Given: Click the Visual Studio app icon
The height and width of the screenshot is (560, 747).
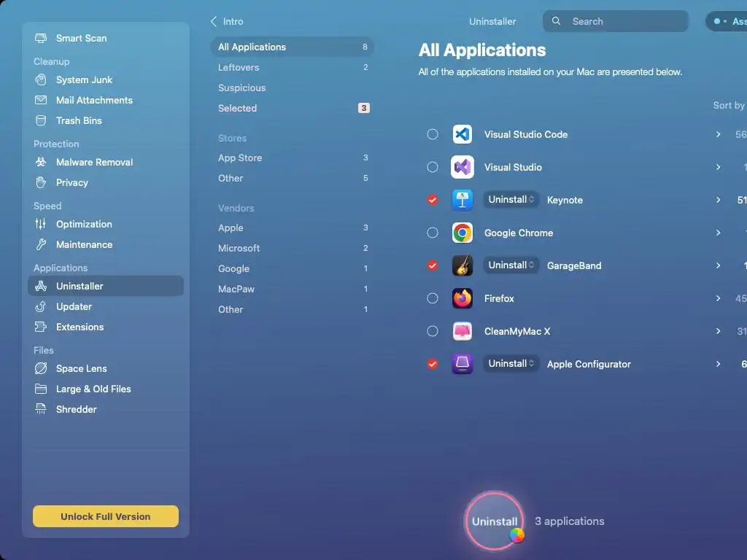Looking at the screenshot, I should [x=462, y=167].
